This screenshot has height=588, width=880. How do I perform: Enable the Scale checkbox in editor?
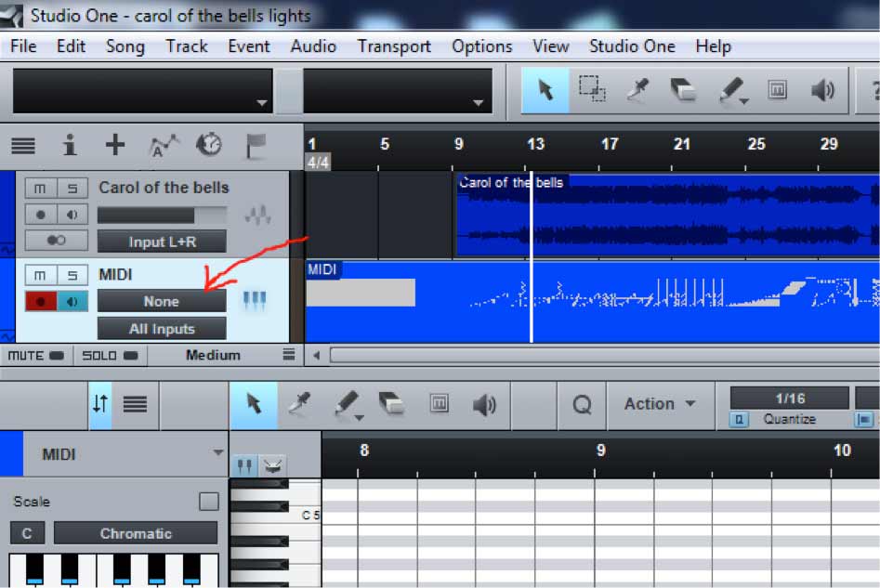tap(209, 502)
